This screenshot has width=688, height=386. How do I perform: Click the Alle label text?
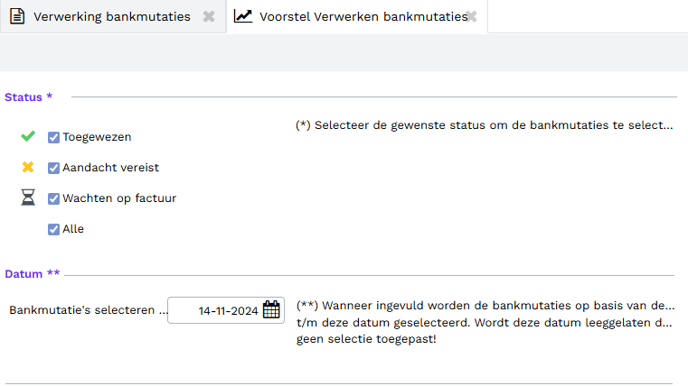point(73,229)
